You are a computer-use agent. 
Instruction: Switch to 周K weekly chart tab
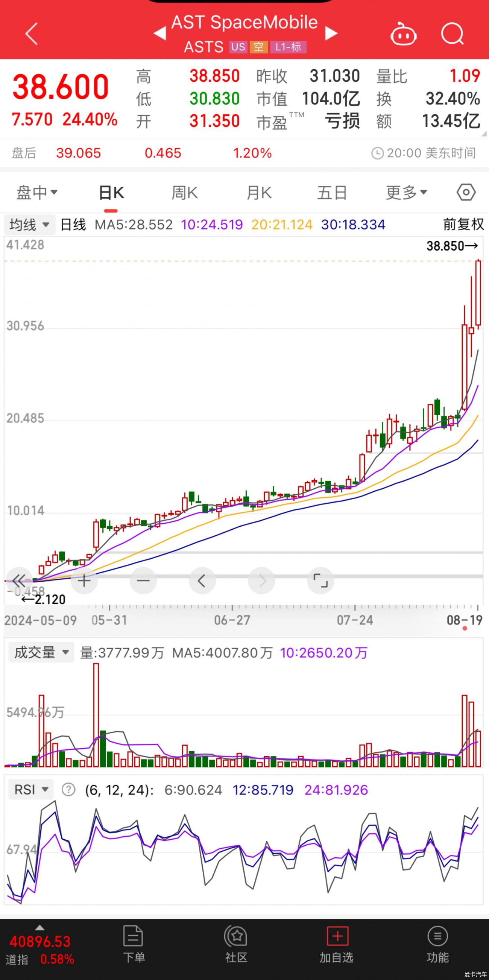pos(184,193)
